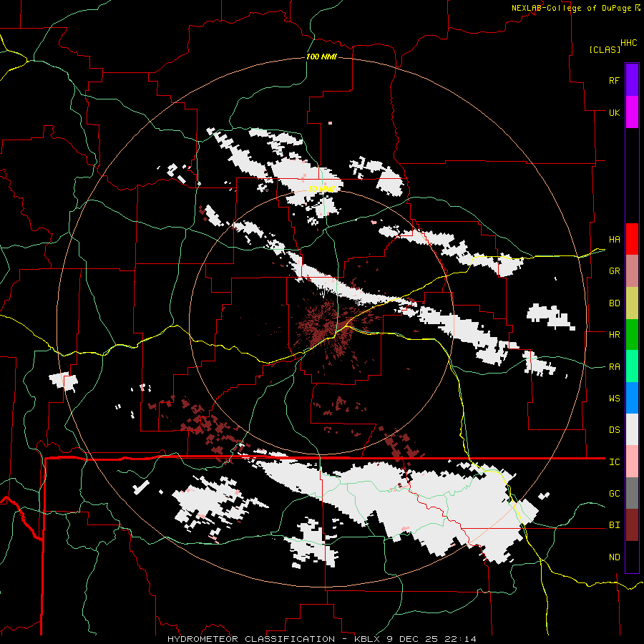Click the GR dusty-pink legend swatch
Image resolution: width=644 pixels, height=644 pixels.
(632, 271)
